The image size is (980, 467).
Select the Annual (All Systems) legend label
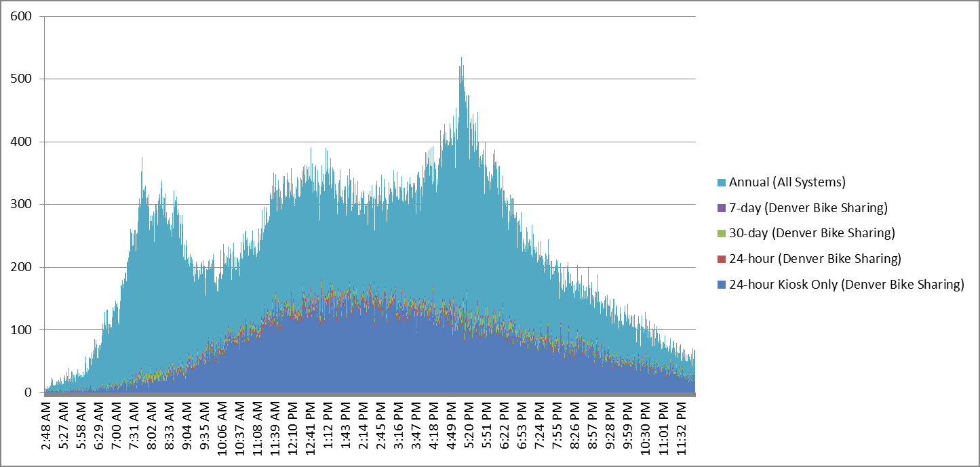(787, 182)
